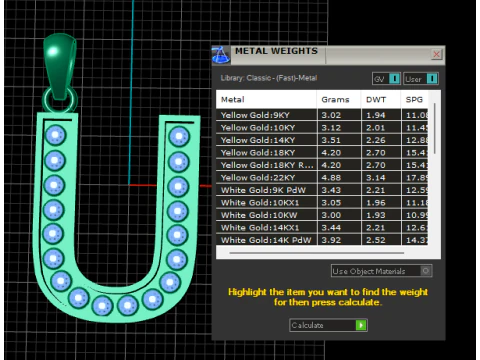
Task: Click the vertical scrollbar of metal list
Action: pos(435,129)
